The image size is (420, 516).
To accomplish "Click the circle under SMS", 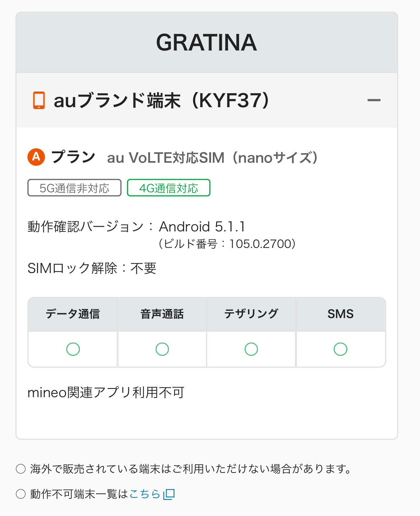I will point(340,349).
